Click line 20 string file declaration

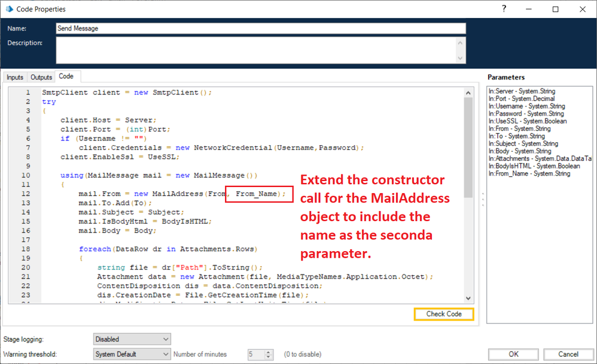[x=179, y=267]
